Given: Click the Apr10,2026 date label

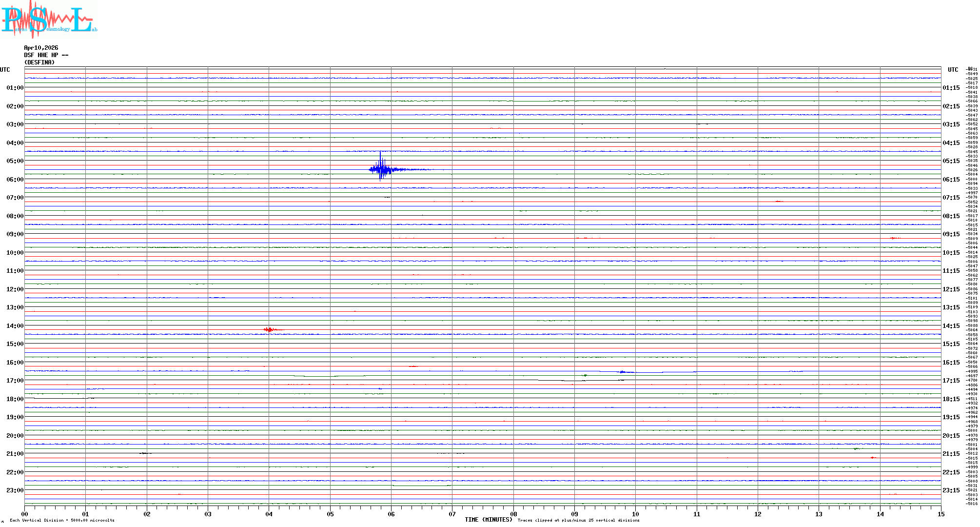Looking at the screenshot, I should [x=41, y=48].
